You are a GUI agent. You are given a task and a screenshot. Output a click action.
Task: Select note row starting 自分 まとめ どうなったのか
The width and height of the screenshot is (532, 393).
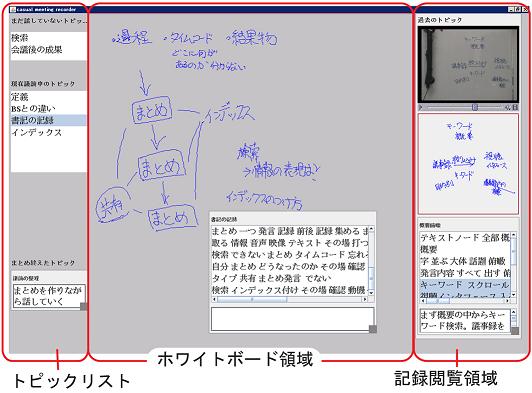[x=290, y=266]
